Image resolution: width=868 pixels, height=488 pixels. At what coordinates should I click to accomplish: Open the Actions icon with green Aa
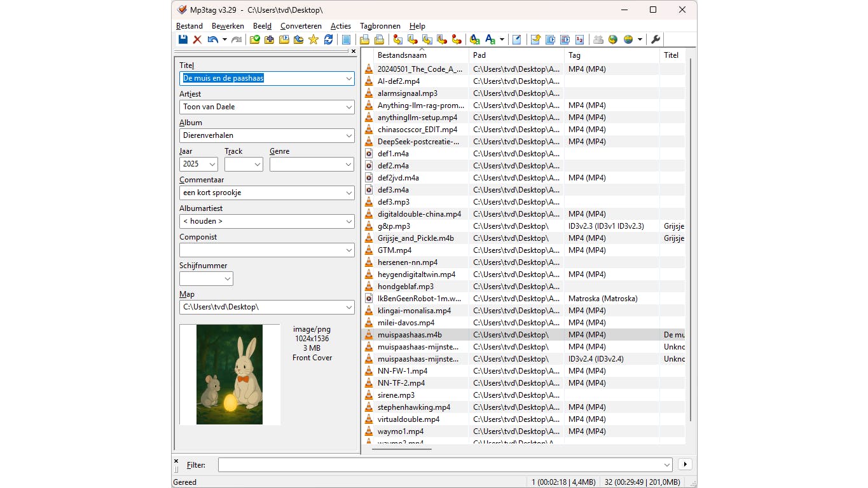click(x=474, y=39)
